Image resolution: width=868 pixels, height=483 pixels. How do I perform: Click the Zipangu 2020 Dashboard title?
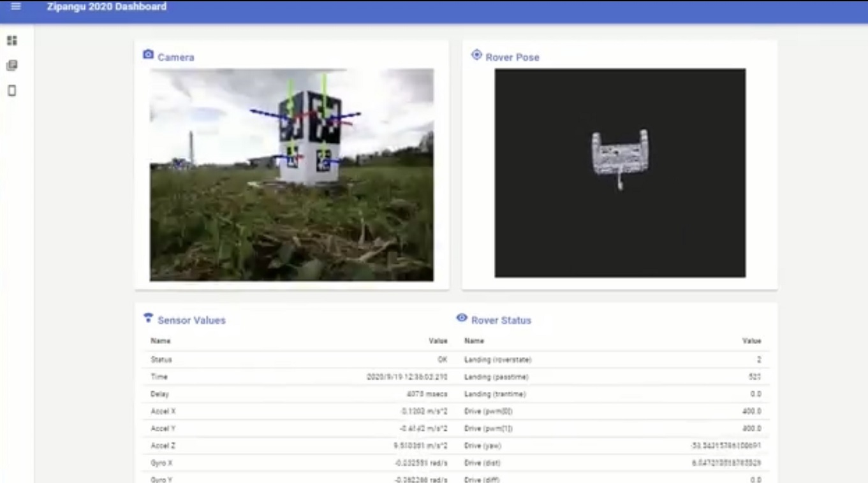107,7
